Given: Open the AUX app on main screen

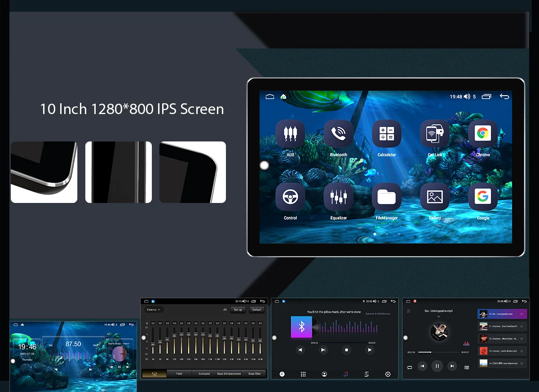Looking at the screenshot, I should (x=290, y=134).
